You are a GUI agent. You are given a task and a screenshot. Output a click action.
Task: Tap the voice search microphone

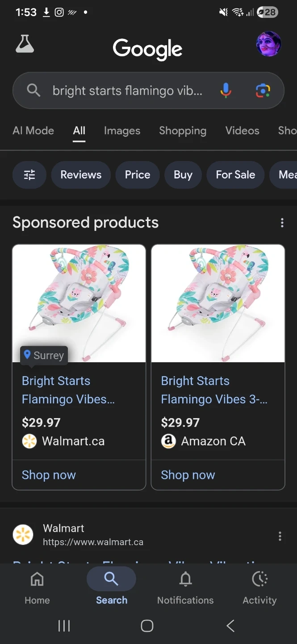pos(226,91)
